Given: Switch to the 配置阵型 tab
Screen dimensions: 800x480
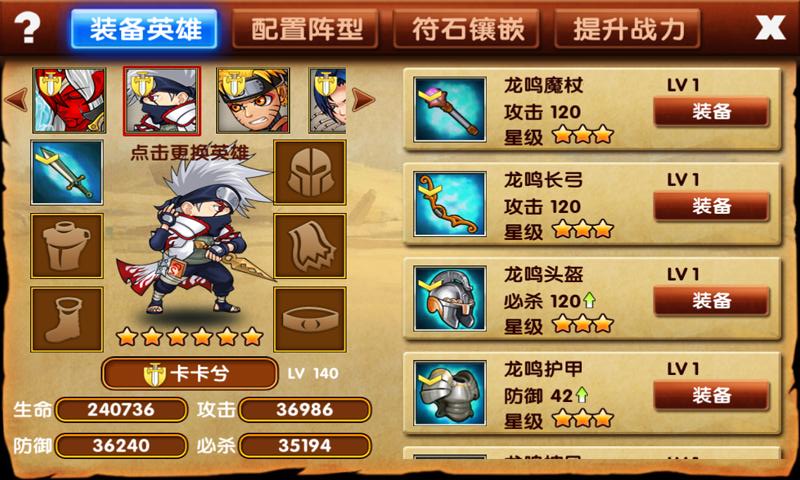Looking at the screenshot, I should (305, 29).
